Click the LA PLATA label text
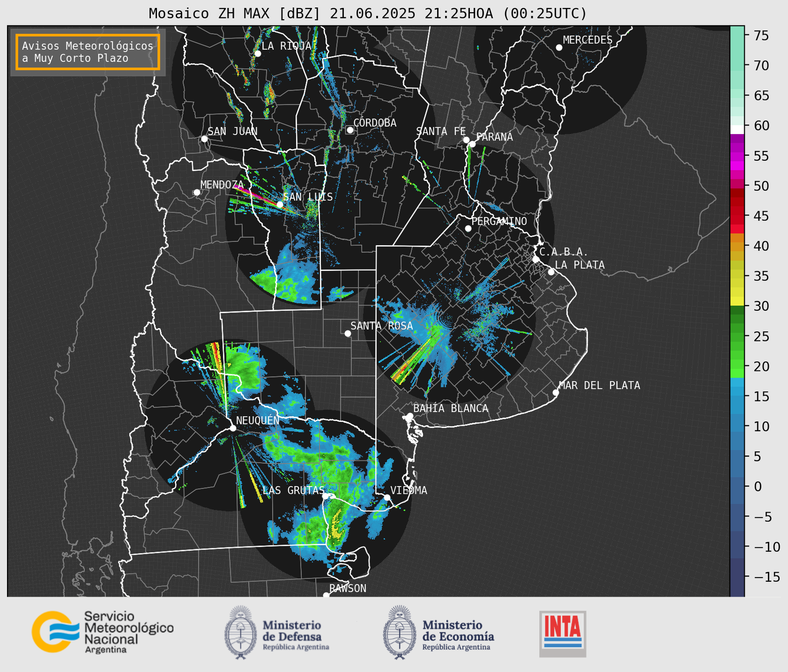The height and width of the screenshot is (672, 788). click(580, 265)
